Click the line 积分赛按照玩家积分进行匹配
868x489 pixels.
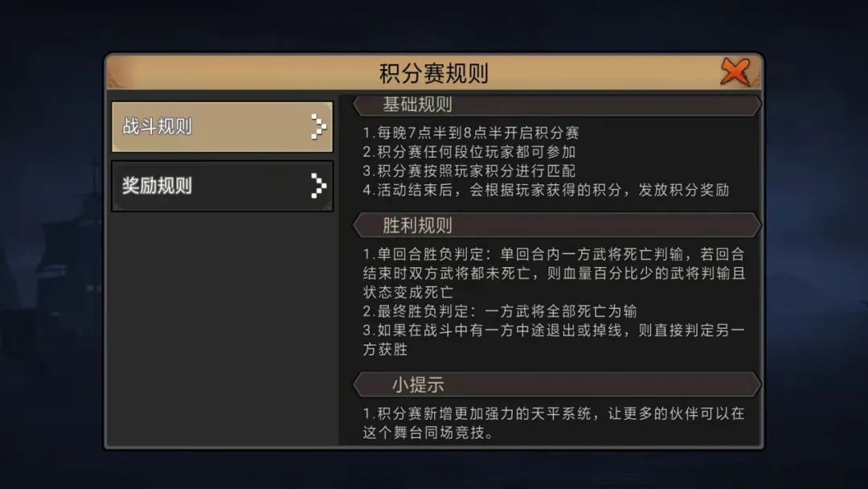point(469,171)
